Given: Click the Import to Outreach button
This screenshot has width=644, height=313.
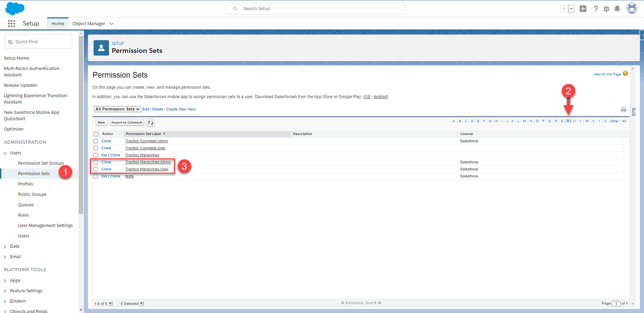Looking at the screenshot, I should pos(127,122).
